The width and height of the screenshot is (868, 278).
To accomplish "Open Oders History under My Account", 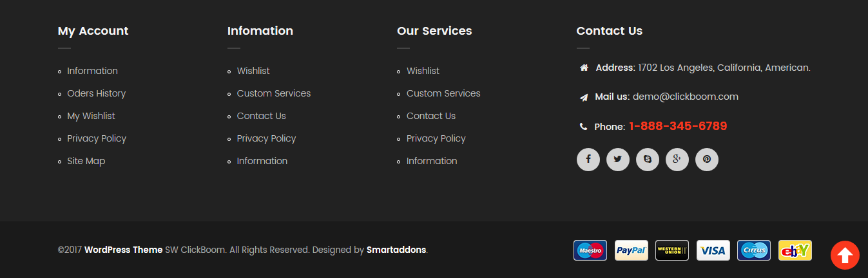I will [97, 93].
